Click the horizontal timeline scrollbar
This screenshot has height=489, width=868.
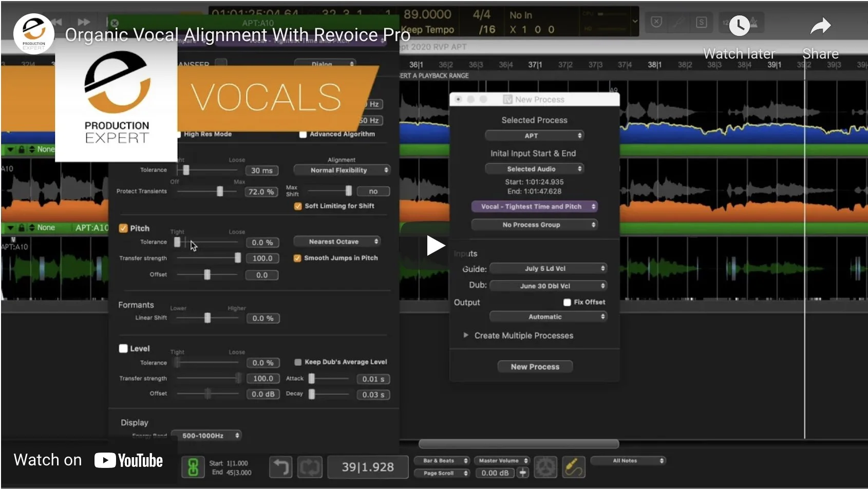pyautogui.click(x=518, y=444)
